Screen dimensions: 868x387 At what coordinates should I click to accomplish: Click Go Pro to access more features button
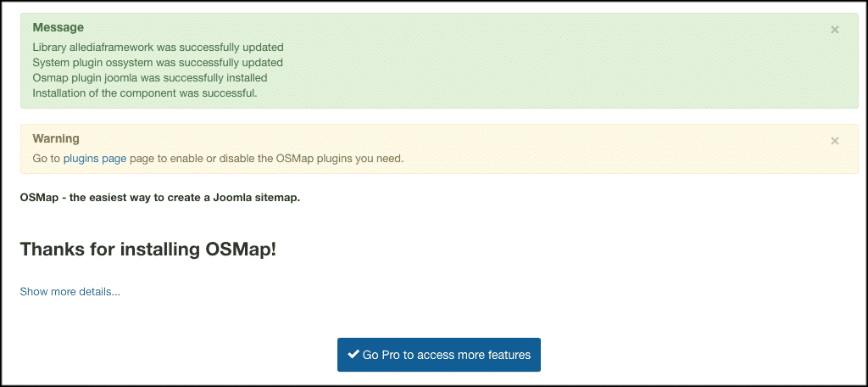tap(439, 355)
